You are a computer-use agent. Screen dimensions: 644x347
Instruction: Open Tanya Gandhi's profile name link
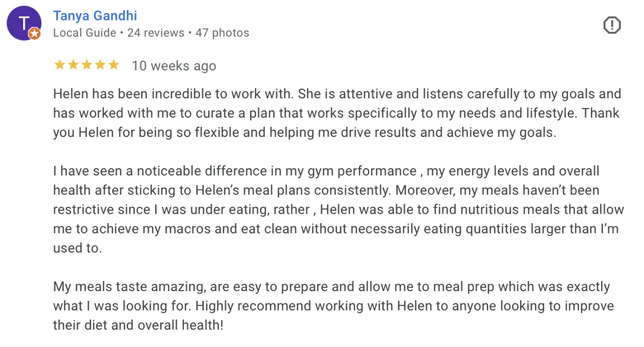95,16
